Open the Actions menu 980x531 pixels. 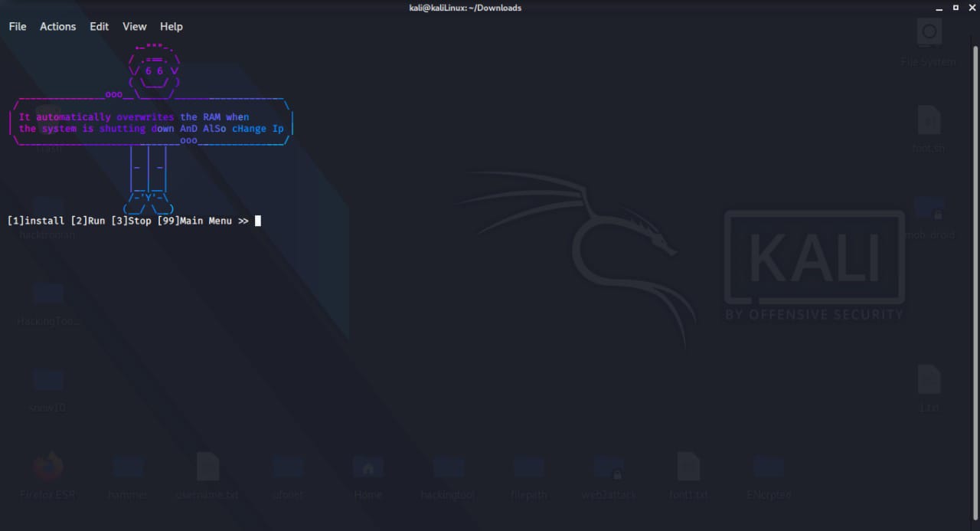point(58,26)
